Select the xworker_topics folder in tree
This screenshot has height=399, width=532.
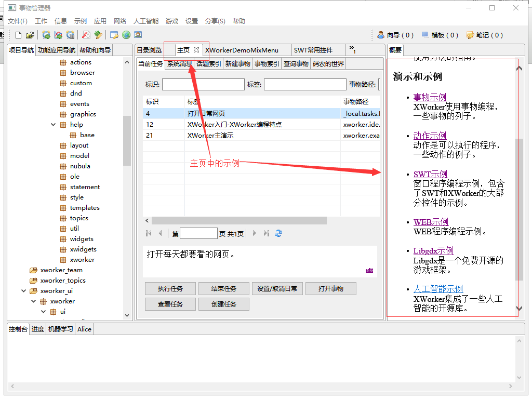click(x=63, y=281)
